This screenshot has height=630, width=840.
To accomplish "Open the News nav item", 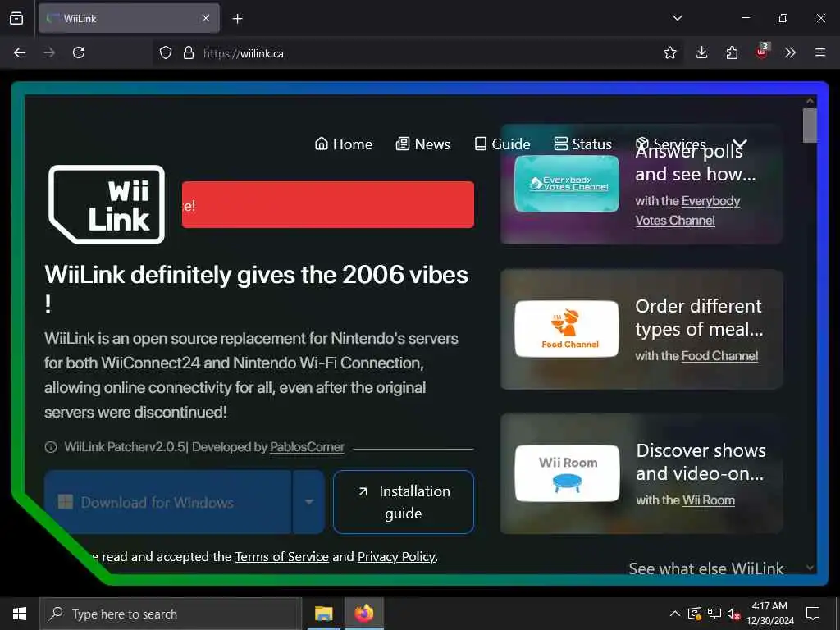I will coord(422,144).
